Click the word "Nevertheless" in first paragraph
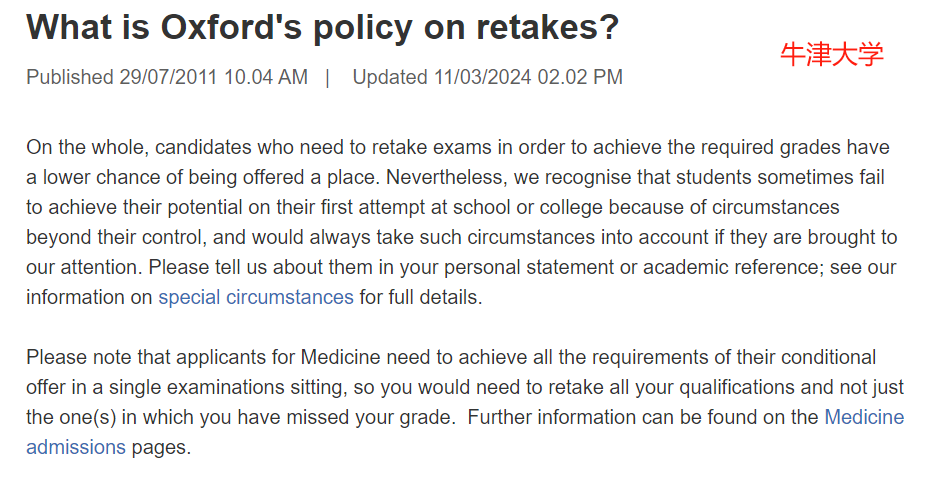This screenshot has width=927, height=482. (446, 177)
